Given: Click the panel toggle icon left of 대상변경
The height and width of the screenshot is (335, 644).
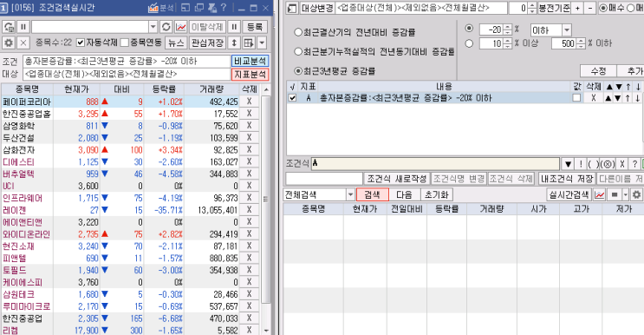Looking at the screenshot, I should tap(291, 8).
